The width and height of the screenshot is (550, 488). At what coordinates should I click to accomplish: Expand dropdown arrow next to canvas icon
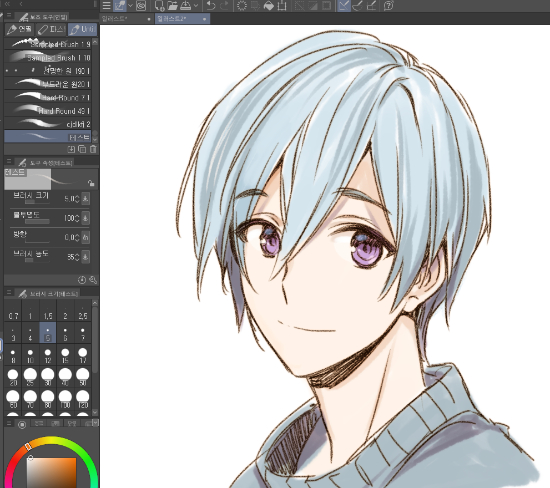(130, 6)
